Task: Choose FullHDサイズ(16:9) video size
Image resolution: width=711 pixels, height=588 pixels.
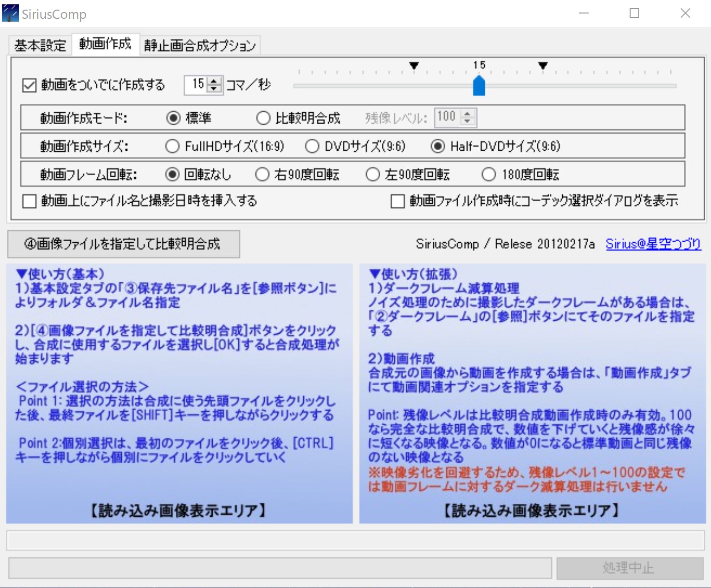Action: click(172, 146)
